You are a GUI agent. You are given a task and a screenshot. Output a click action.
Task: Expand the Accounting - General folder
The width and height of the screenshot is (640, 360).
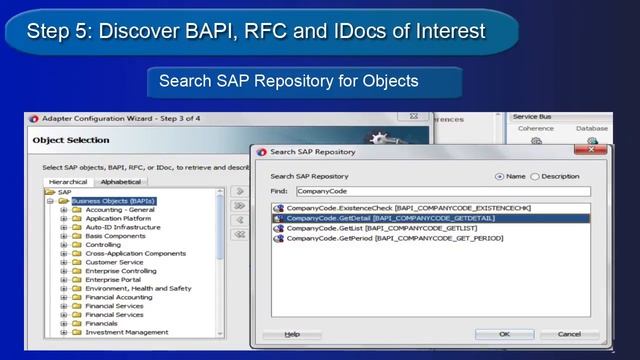pos(64,210)
